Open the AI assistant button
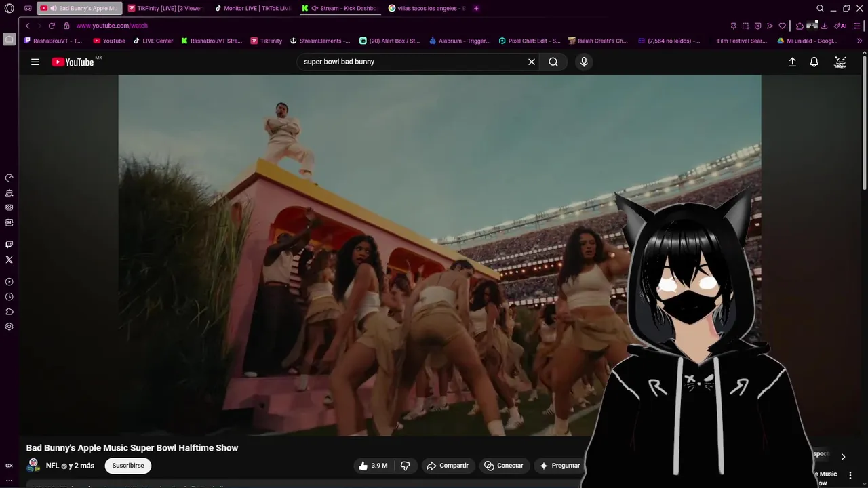Viewport: 868px width, 488px height. click(841, 26)
